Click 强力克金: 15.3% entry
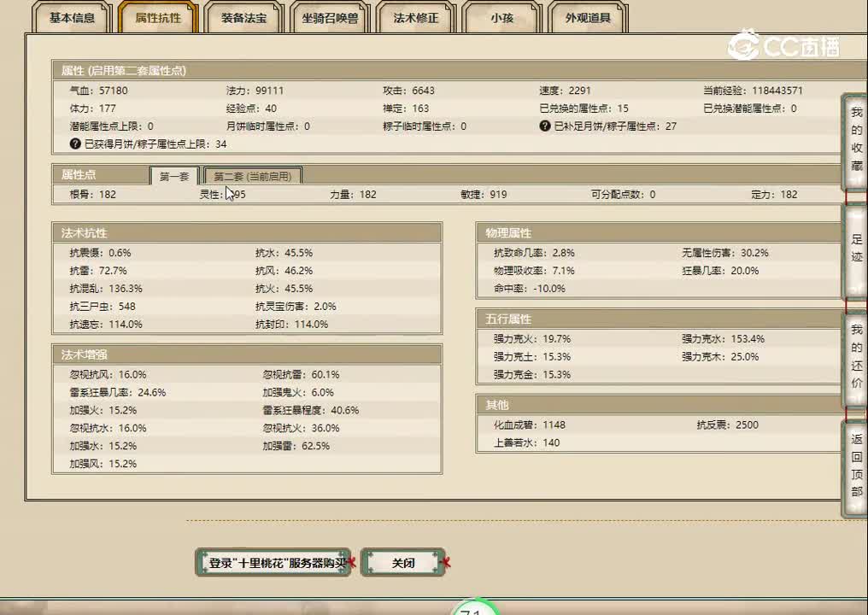868x615 pixels. [x=532, y=374]
